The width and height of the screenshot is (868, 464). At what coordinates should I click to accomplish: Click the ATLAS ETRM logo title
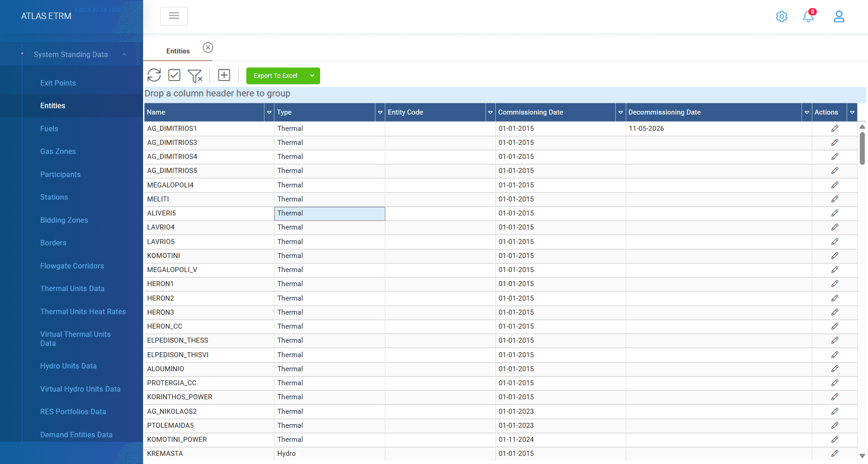pos(46,16)
